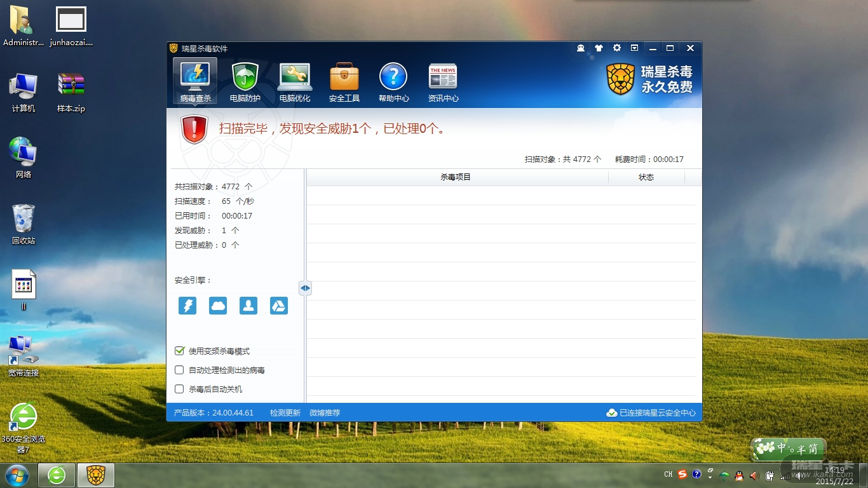Viewport: 868px width, 488px height.
Task: Click the QQ penguin tray icon
Action: coord(740,475)
